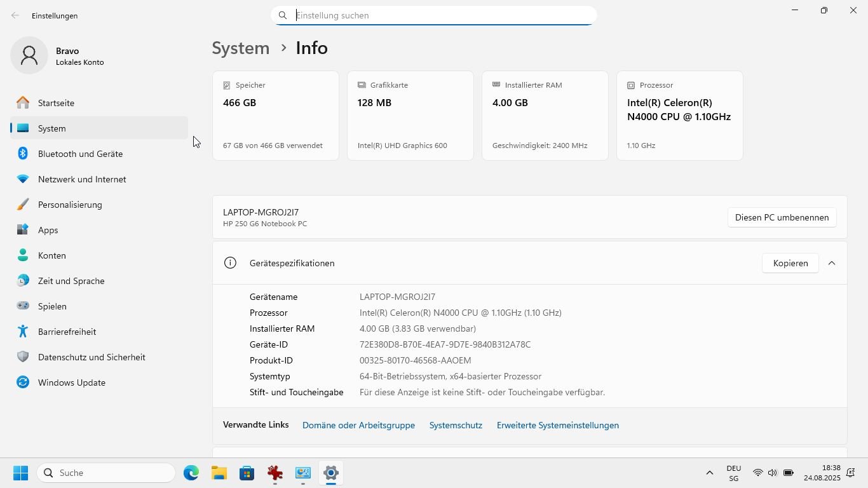Go to Netzwerk und Internet

(82, 179)
